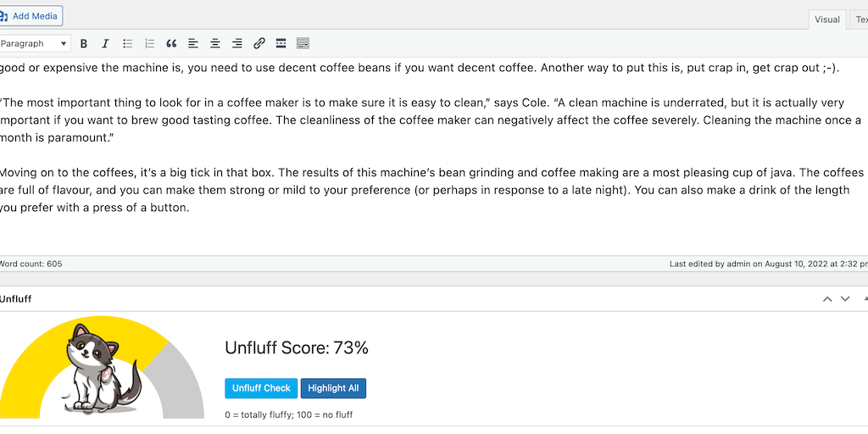The height and width of the screenshot is (434, 868).
Task: Open the Paragraph format dropdown
Action: pyautogui.click(x=35, y=43)
